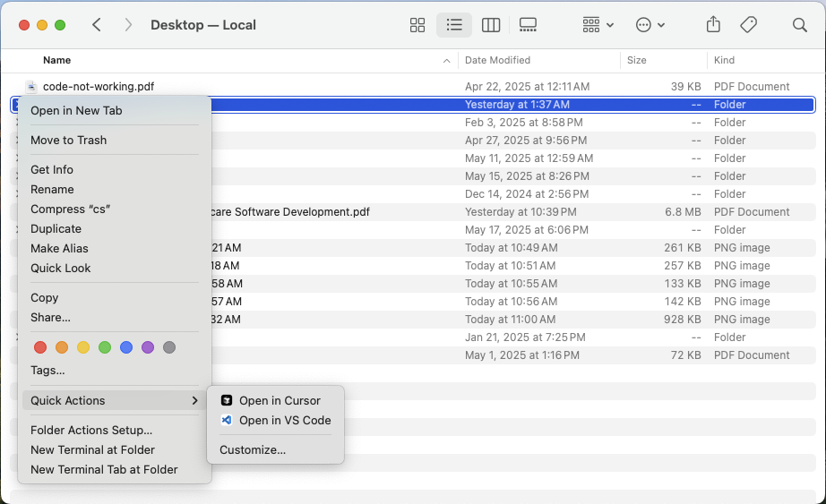Apply the blue tag color
Viewport: 826px width, 504px height.
point(126,347)
